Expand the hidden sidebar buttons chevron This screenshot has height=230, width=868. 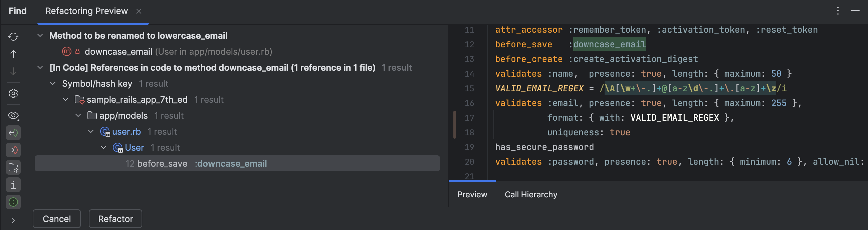click(x=13, y=221)
